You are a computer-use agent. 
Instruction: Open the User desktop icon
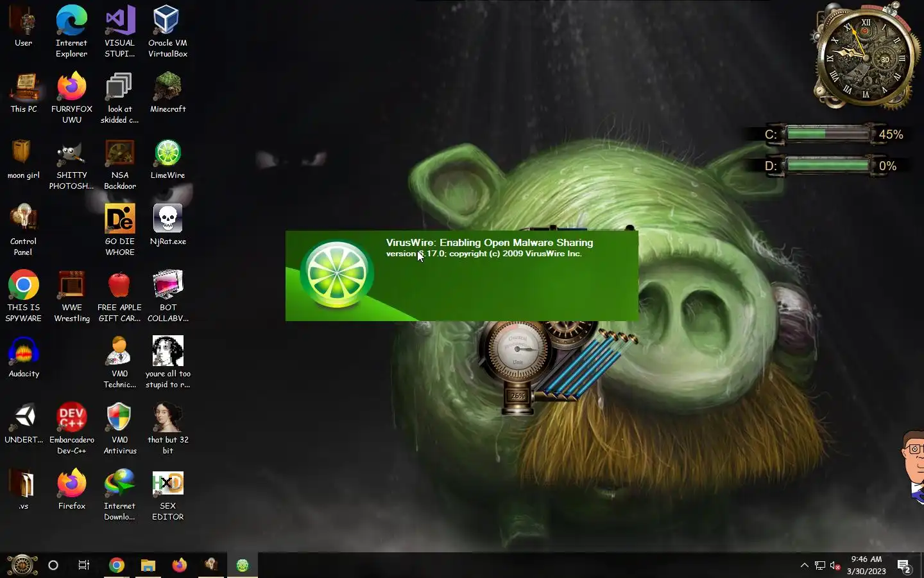coord(24,26)
